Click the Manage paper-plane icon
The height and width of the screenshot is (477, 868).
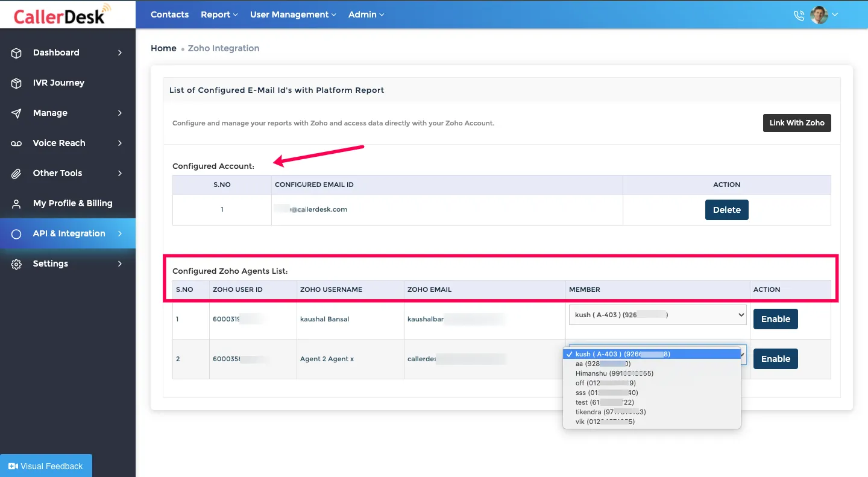tap(17, 113)
